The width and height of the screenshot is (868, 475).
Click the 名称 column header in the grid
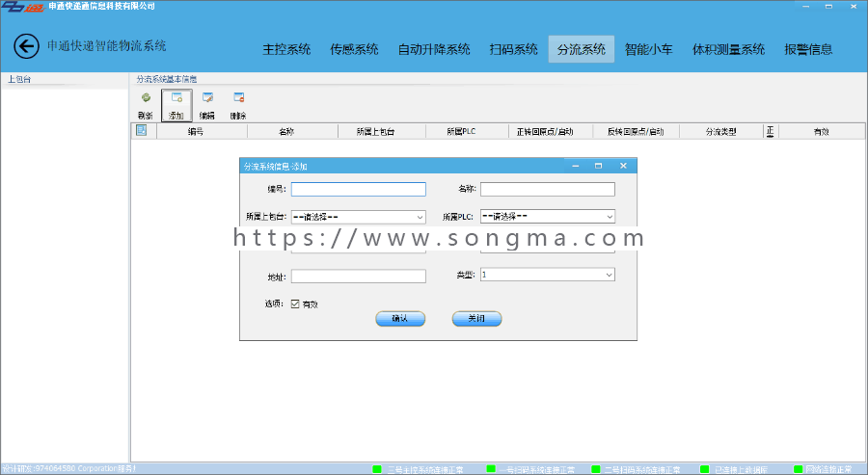[x=292, y=132]
